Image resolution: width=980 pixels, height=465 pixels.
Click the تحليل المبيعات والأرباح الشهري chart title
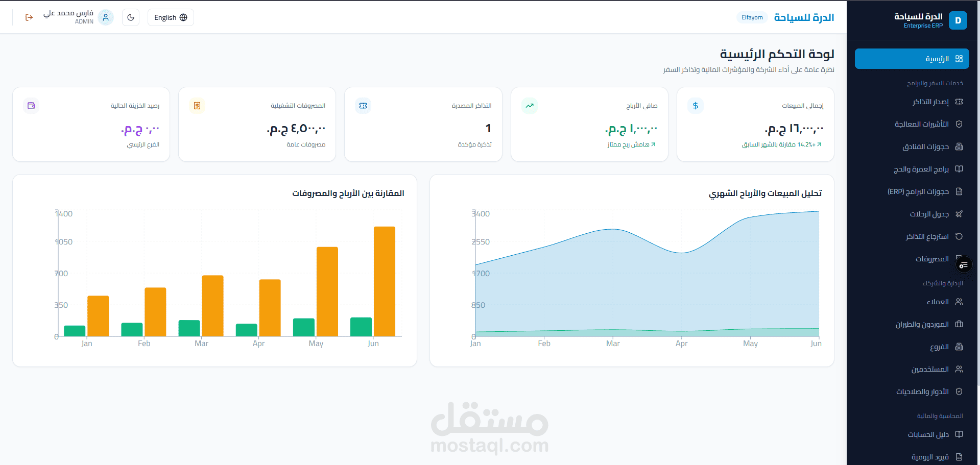(x=765, y=193)
